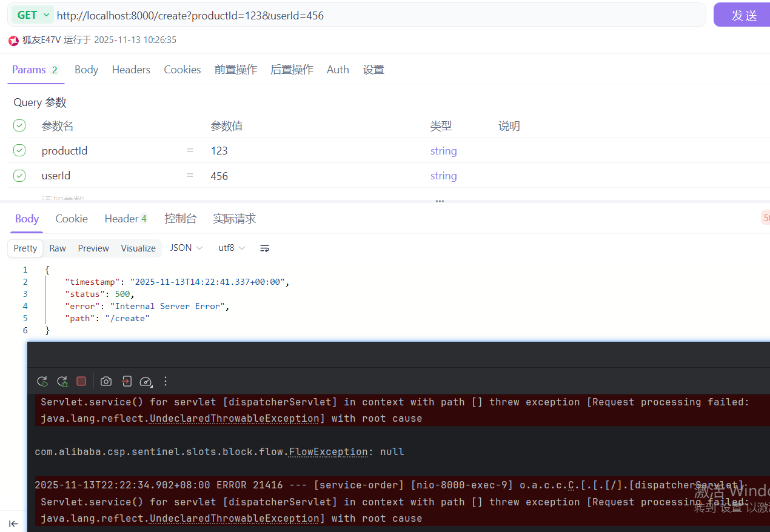This screenshot has height=532, width=770.
Task: Click the panel divider ellipsis handle
Action: click(440, 201)
